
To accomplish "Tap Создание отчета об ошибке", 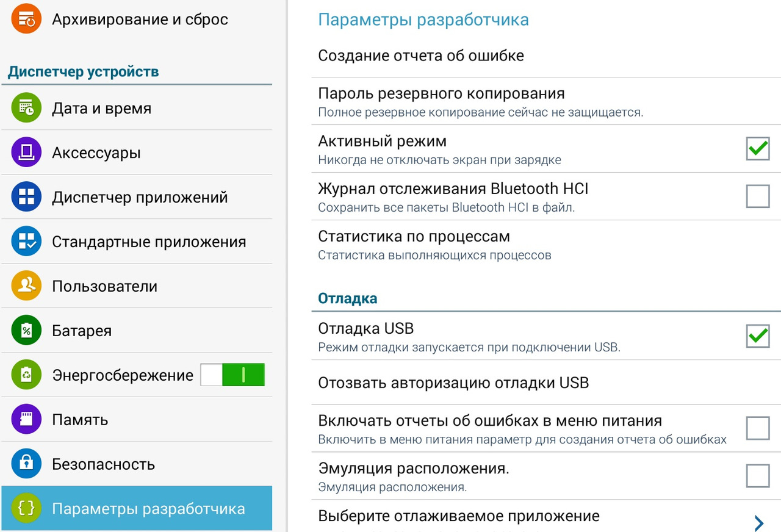I will pos(546,56).
